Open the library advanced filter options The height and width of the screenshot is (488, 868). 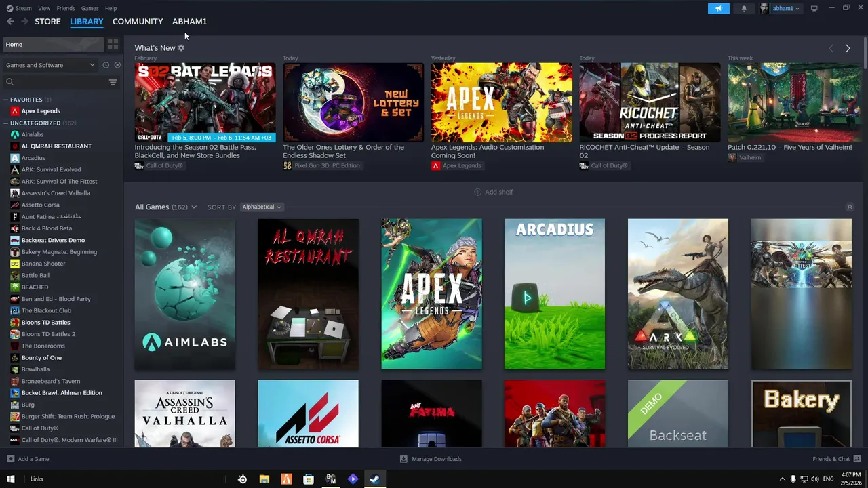(x=113, y=82)
